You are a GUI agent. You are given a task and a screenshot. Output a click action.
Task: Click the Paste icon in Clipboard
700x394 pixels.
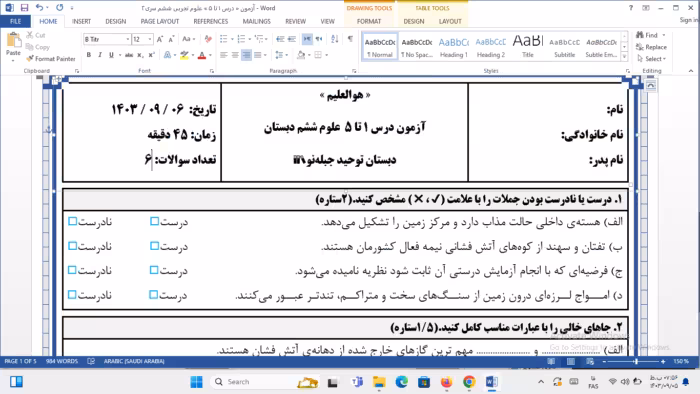[13, 41]
